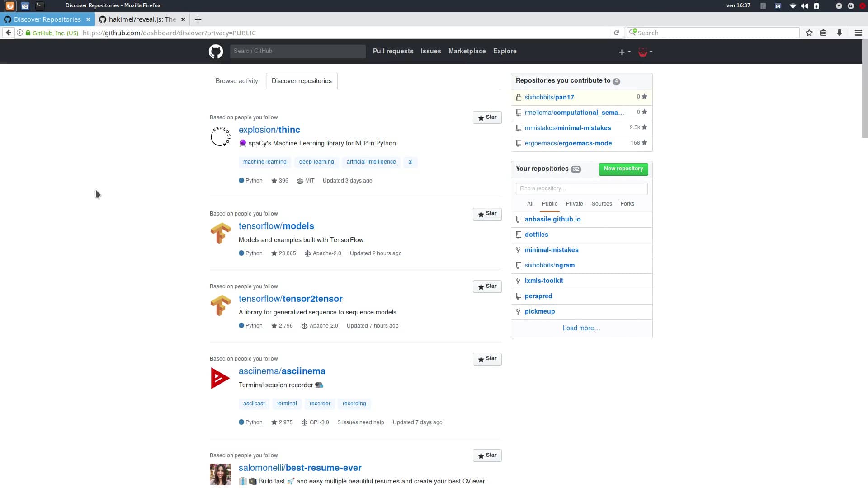Bookmark this page using the star icon
The height and width of the screenshot is (488, 868).
[809, 32]
